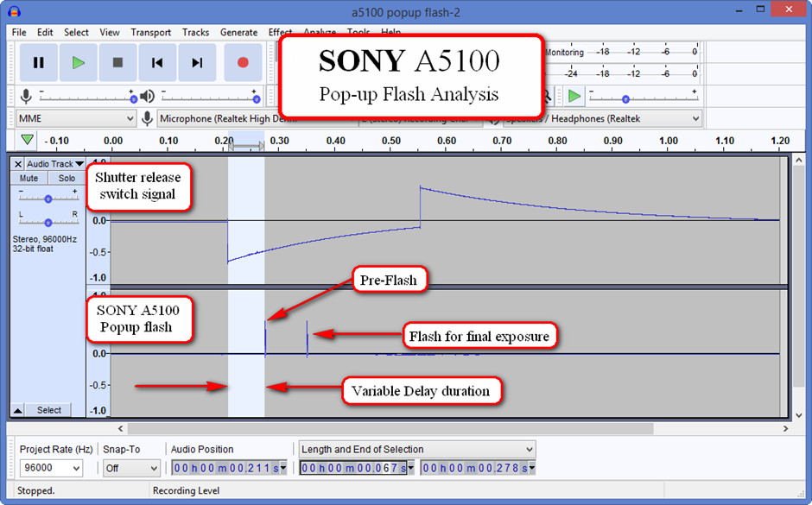Skip to the end of the track

tap(197, 62)
